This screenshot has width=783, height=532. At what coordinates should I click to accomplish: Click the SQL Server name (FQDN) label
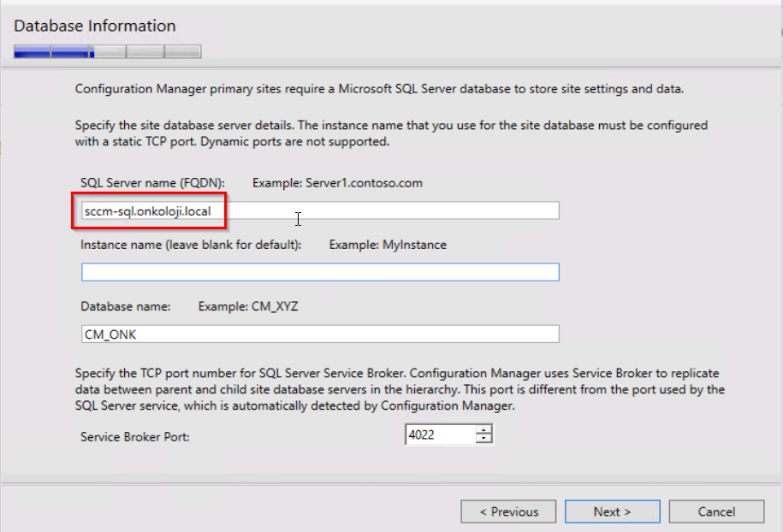153,183
